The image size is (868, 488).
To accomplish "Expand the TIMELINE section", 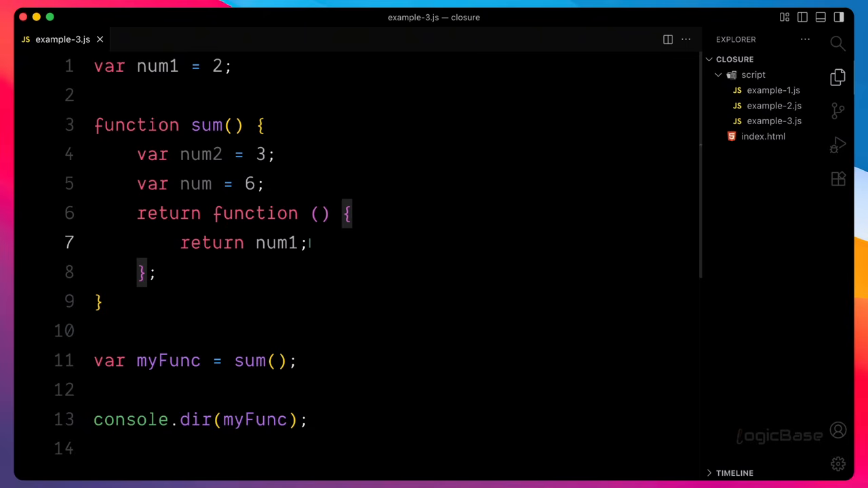I will pos(734,473).
